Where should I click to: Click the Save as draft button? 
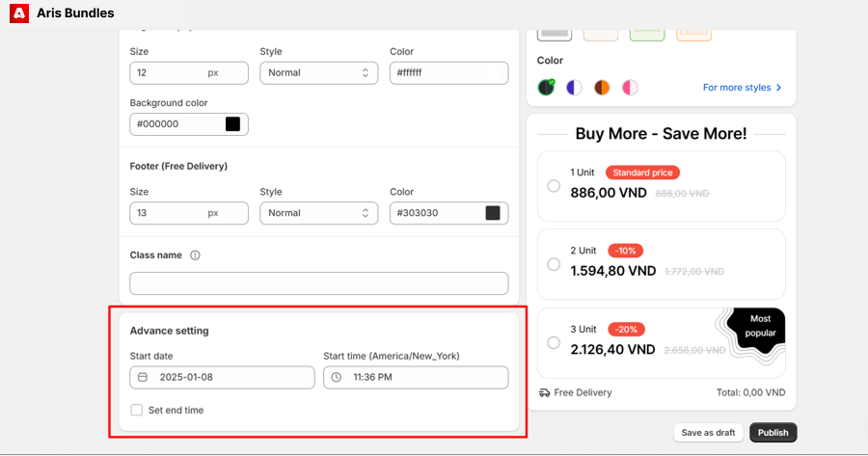tap(708, 433)
